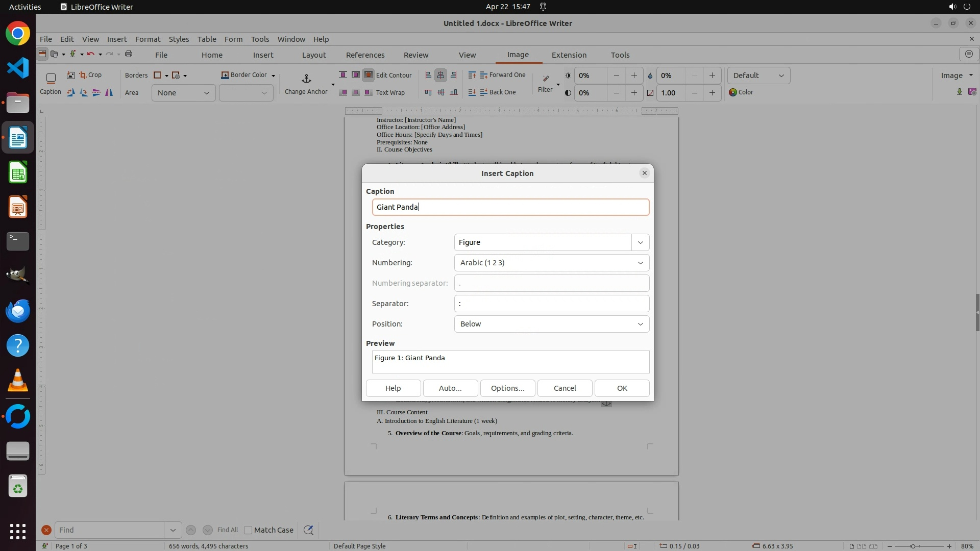Click the Back One icon

(484, 92)
